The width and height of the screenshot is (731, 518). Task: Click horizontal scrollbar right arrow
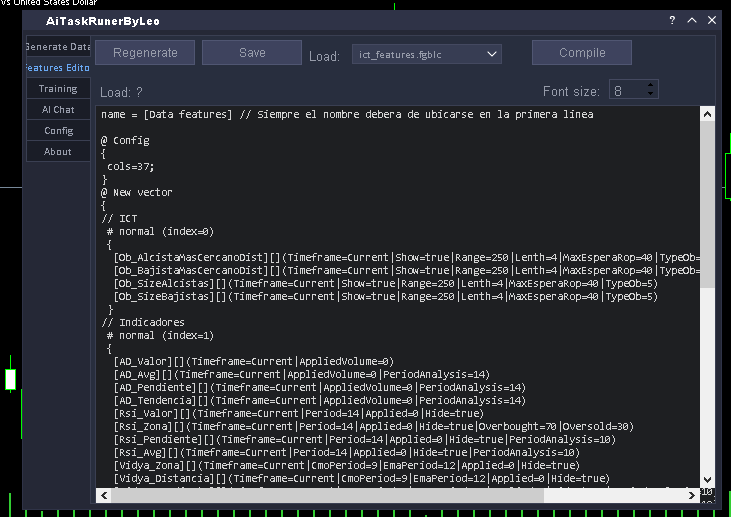[693, 495]
